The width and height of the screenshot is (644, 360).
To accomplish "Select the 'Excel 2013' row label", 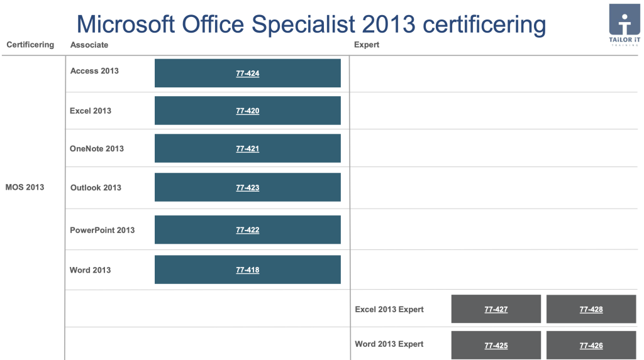I will (x=91, y=111).
